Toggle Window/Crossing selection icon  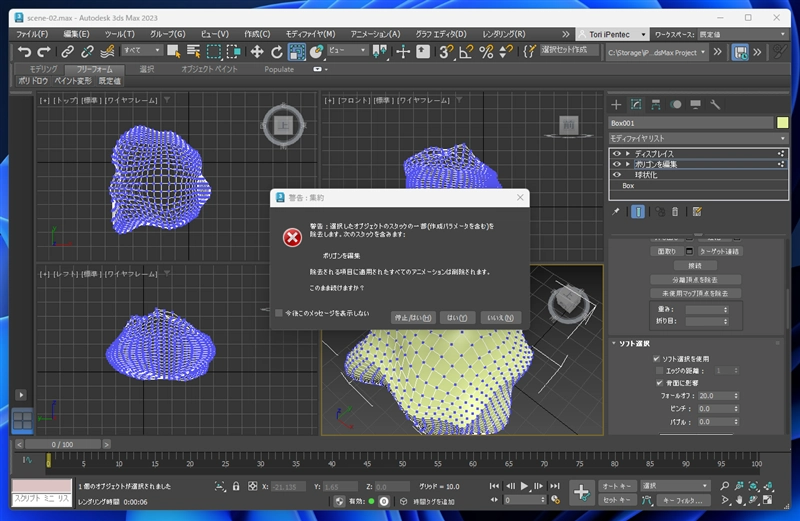[x=233, y=52]
